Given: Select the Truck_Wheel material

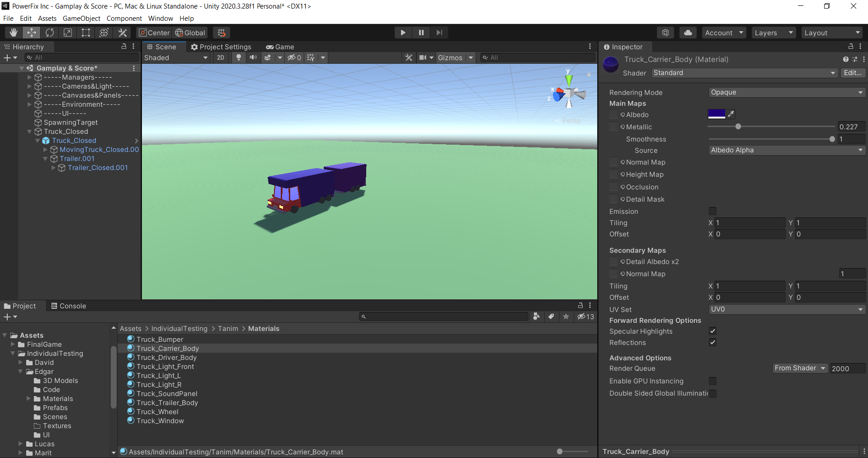Looking at the screenshot, I should coord(157,411).
